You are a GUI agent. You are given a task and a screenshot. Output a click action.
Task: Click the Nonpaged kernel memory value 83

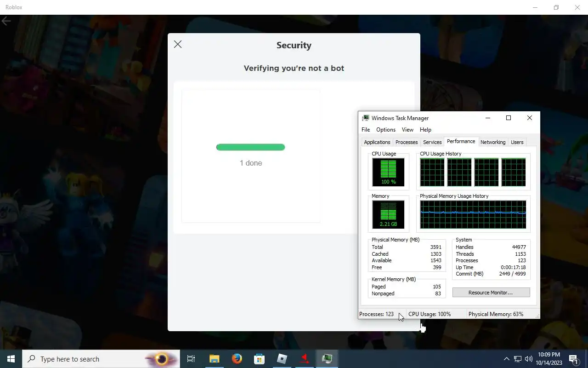pyautogui.click(x=438, y=293)
